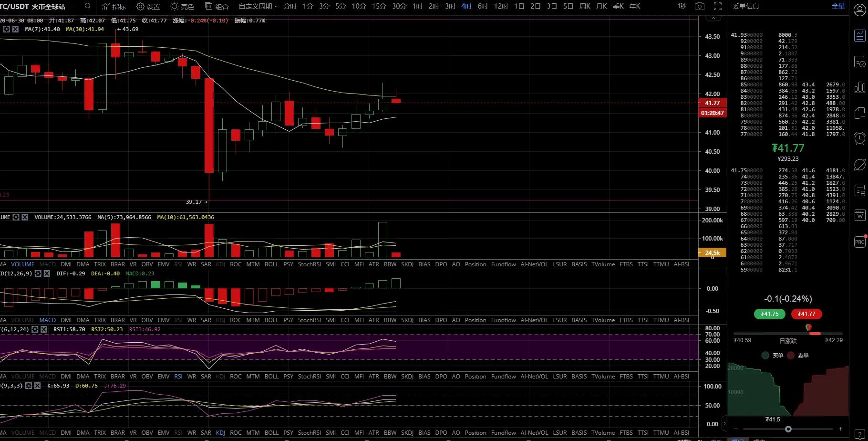
Task: Close the KDJ indicator panel
Action: 37,386
